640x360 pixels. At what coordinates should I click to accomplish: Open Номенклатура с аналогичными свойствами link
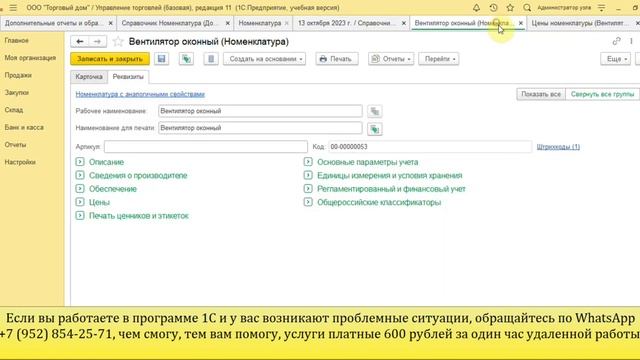tap(140, 94)
